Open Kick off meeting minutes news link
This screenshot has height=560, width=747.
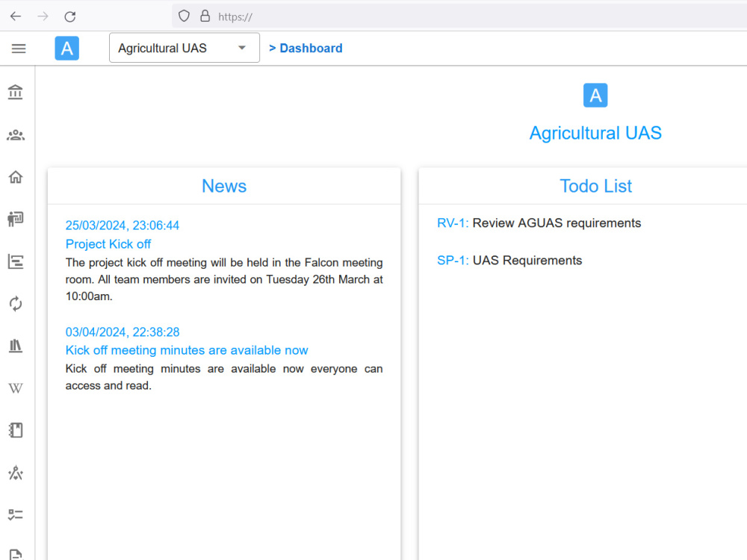coord(187,350)
